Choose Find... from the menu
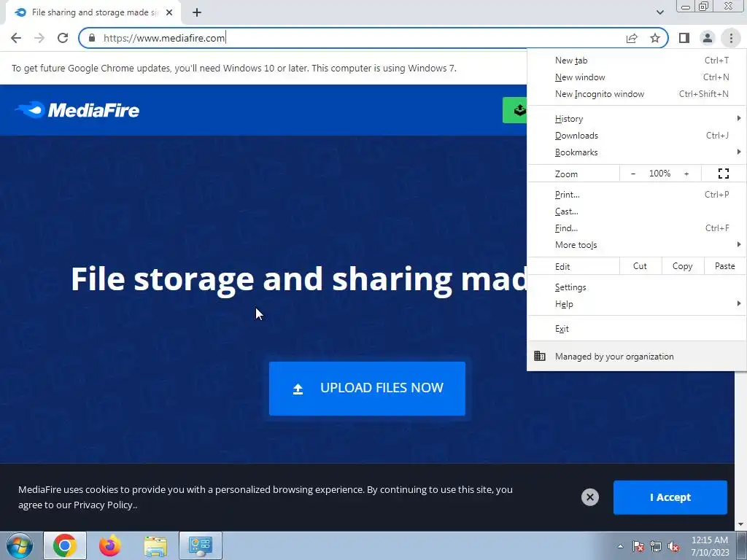The width and height of the screenshot is (747, 560). [x=636, y=227]
